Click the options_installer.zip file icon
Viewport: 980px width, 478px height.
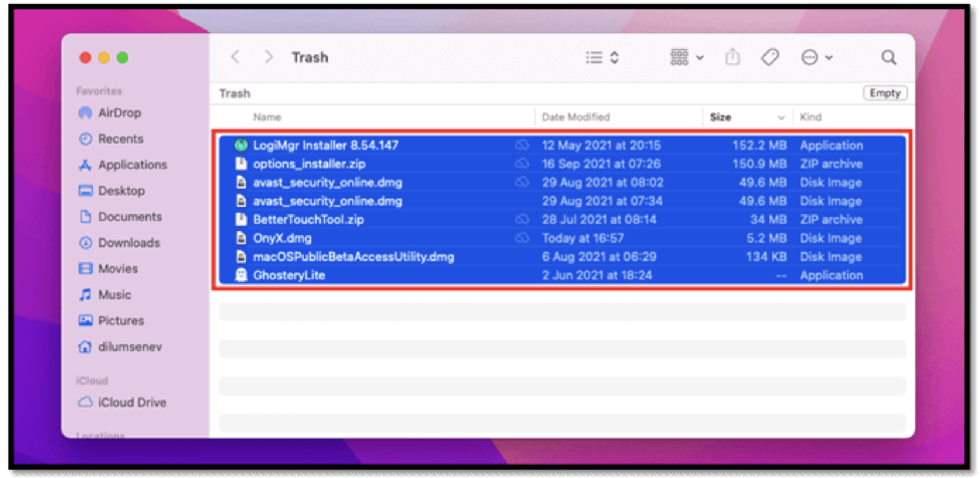coord(241,164)
